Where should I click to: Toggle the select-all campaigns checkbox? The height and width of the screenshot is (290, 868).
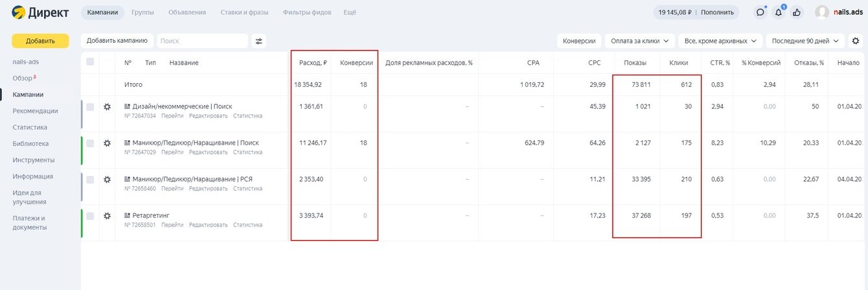pos(90,62)
